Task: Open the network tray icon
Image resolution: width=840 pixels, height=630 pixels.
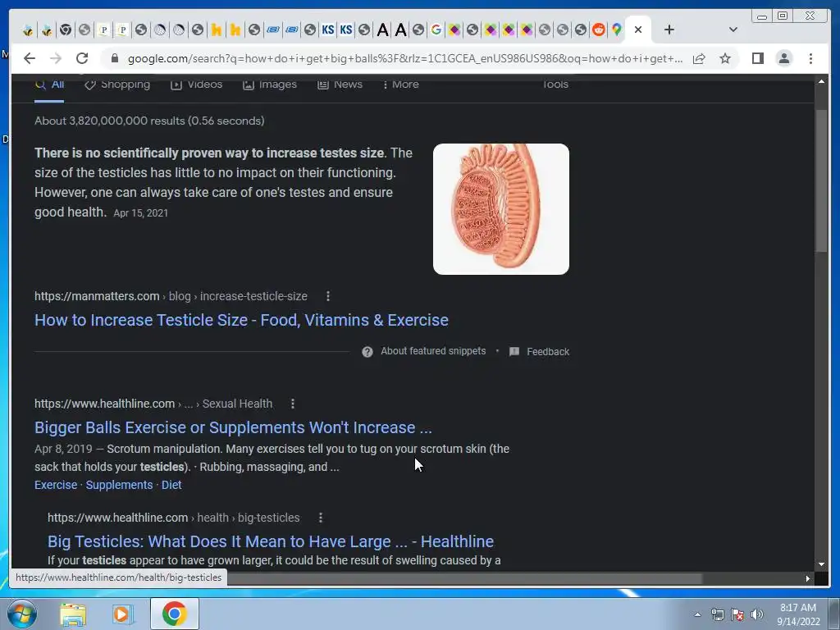Action: click(x=717, y=614)
